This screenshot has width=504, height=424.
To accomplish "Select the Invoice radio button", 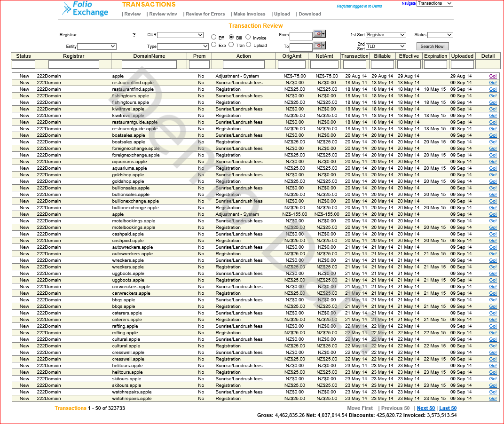I will [x=248, y=37].
